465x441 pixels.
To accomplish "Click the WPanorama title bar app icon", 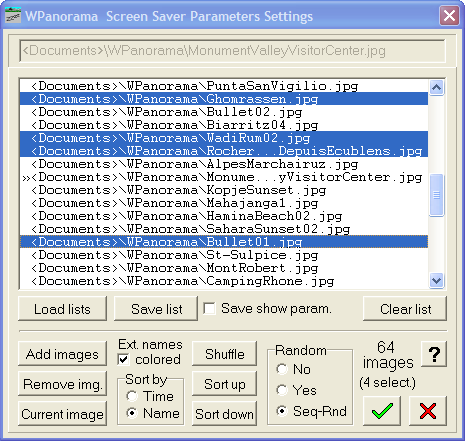I will click(x=13, y=16).
